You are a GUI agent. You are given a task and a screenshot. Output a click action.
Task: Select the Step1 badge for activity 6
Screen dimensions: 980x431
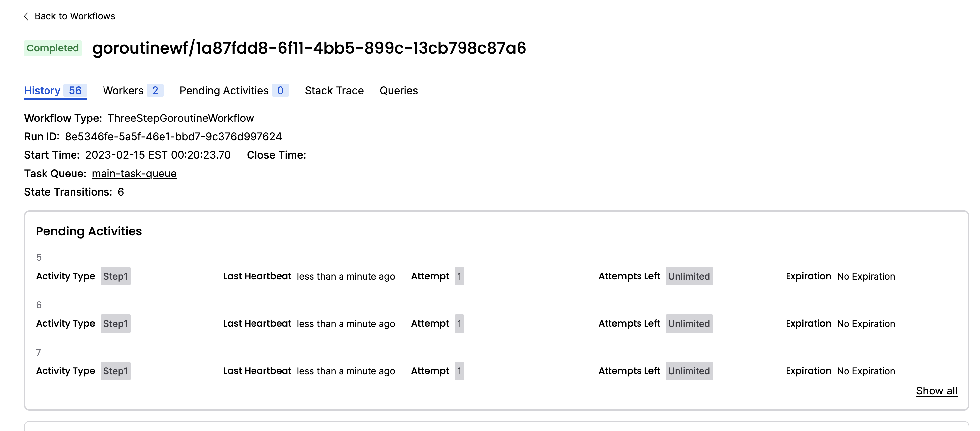tap(115, 323)
